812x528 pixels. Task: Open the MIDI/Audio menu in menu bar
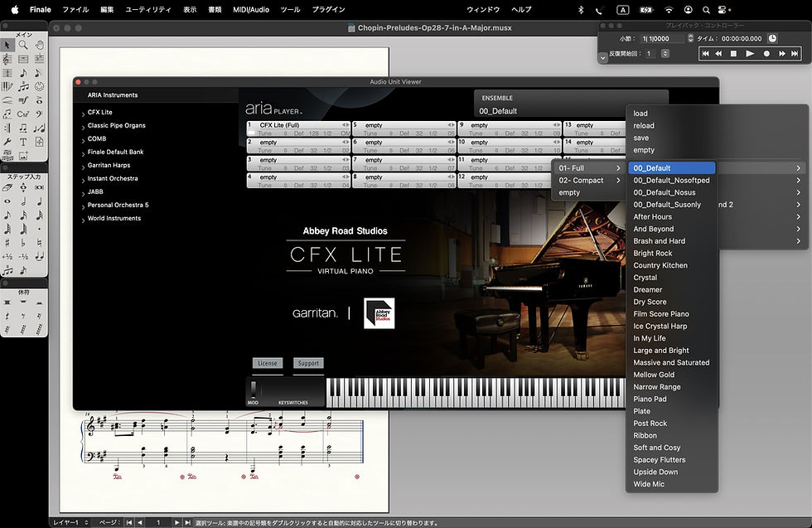250,9
